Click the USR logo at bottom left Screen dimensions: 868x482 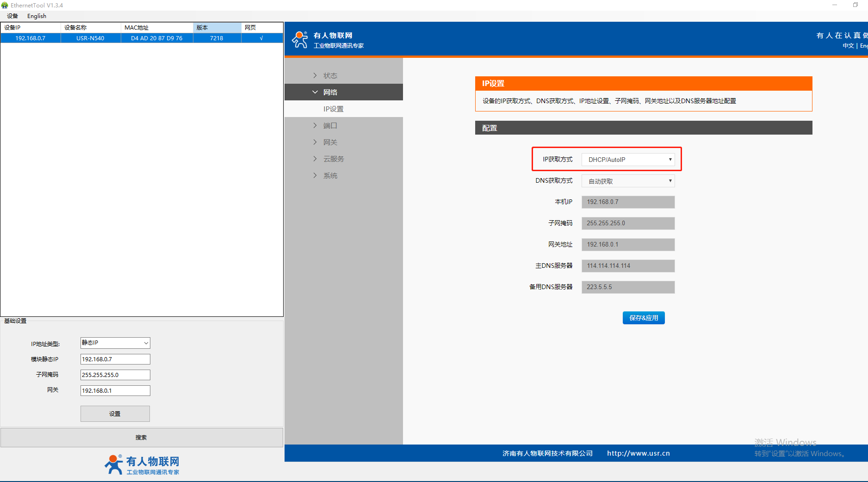point(142,464)
